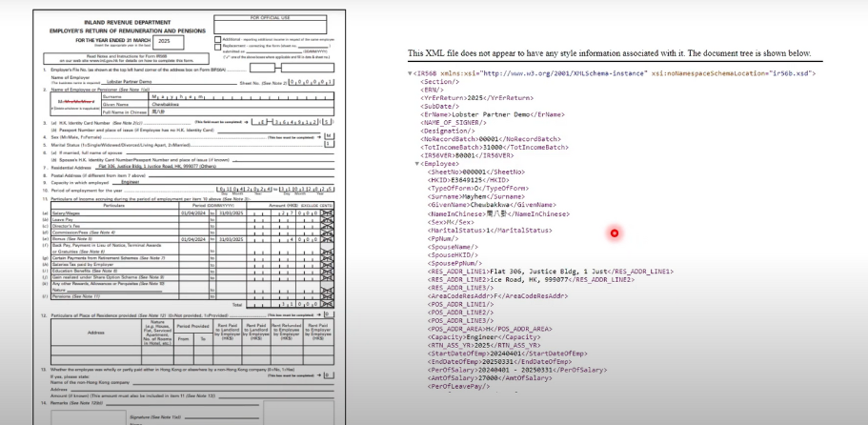This screenshot has height=425, width=868.
Task: Click the Full Name in Chinese field
Action: pyautogui.click(x=242, y=111)
